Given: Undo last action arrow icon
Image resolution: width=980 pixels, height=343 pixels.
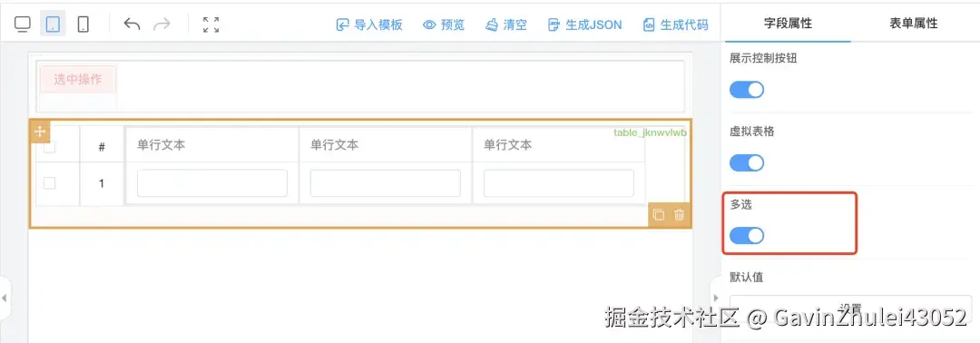Looking at the screenshot, I should coord(132,24).
